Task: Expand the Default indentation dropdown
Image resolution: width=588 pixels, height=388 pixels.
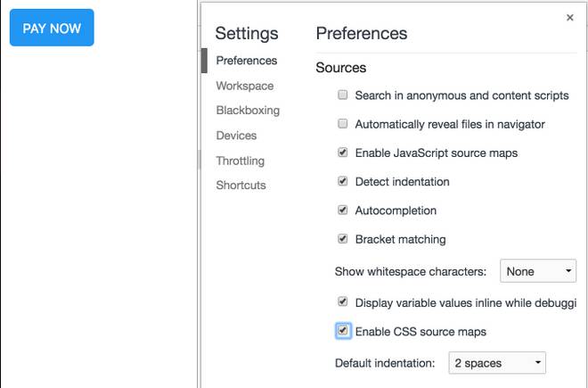Action: click(x=497, y=363)
